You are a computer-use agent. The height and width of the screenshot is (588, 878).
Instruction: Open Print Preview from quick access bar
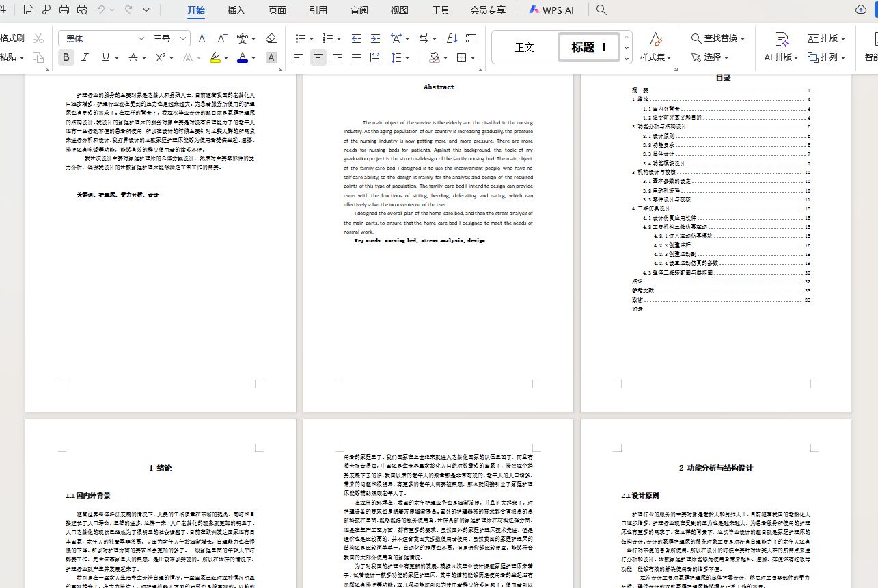[82, 10]
